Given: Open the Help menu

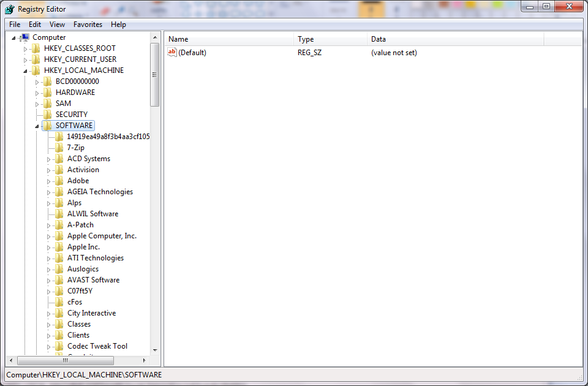Looking at the screenshot, I should point(118,25).
